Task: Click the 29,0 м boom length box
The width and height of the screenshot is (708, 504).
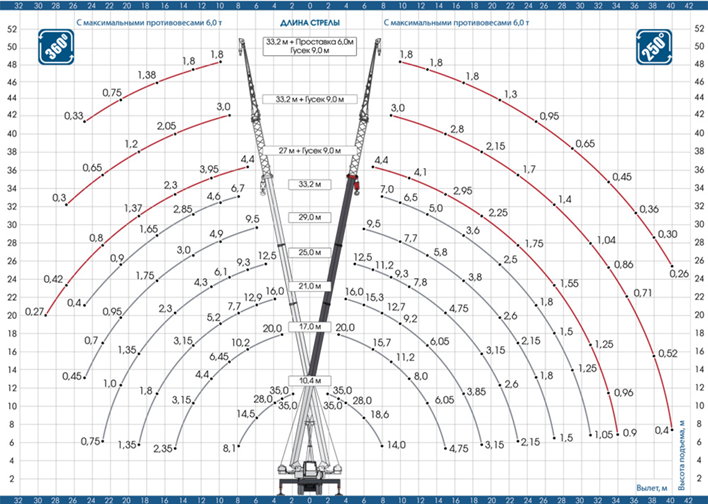Action: click(x=310, y=218)
